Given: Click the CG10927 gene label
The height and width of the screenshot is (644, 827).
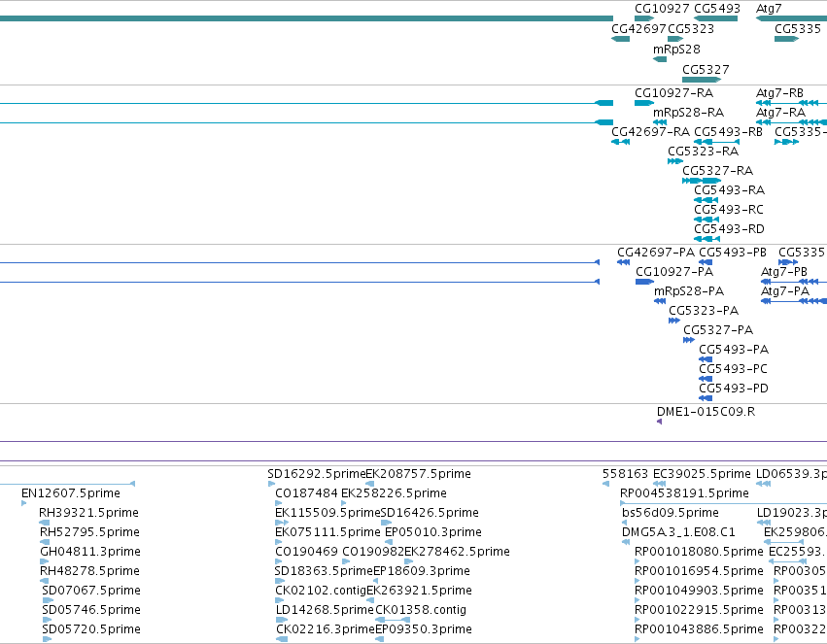Looking at the screenshot, I should (x=662, y=9).
